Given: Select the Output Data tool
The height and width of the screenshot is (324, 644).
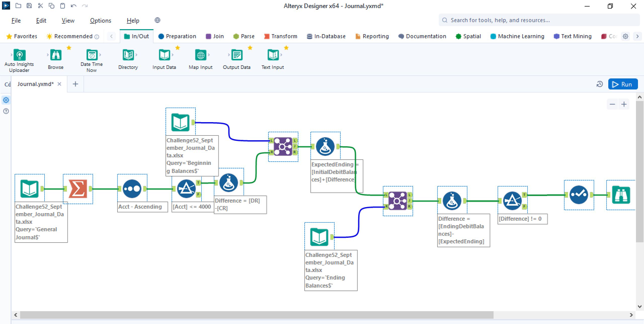Looking at the screenshot, I should tap(237, 55).
